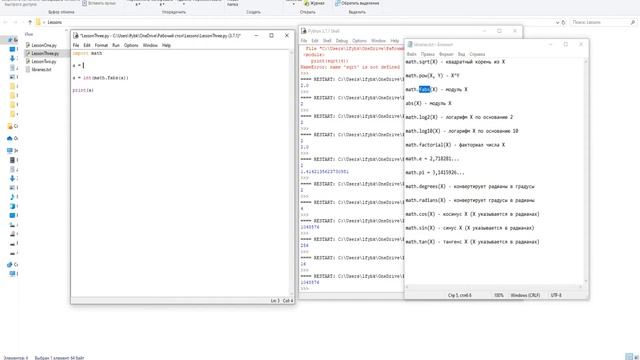Screen dimensions: 640x360
Task: Click the 'import math' line in editor
Action: [x=87, y=53]
